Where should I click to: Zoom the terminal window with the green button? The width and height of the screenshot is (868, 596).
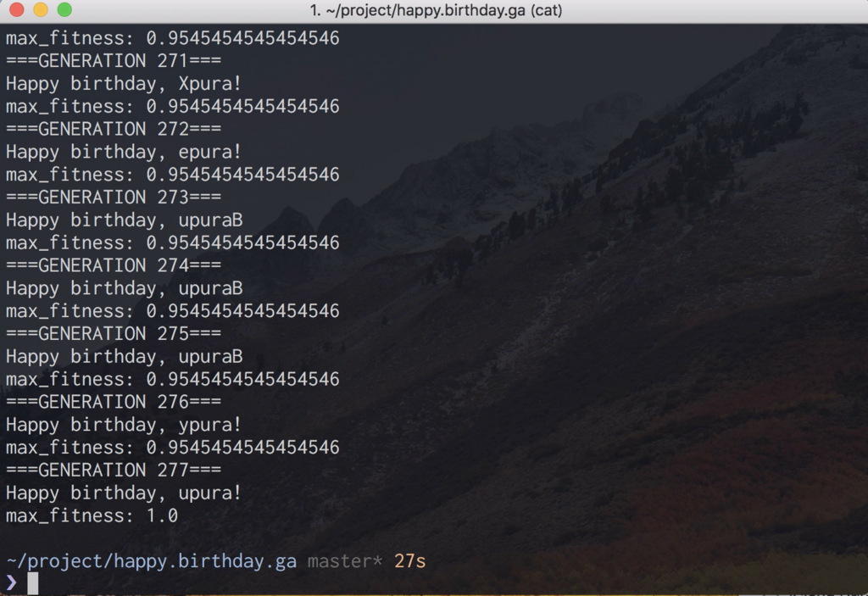coord(64,10)
